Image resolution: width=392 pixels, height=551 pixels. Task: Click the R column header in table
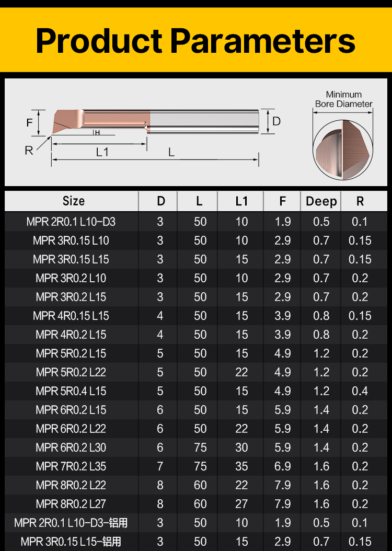click(360, 201)
